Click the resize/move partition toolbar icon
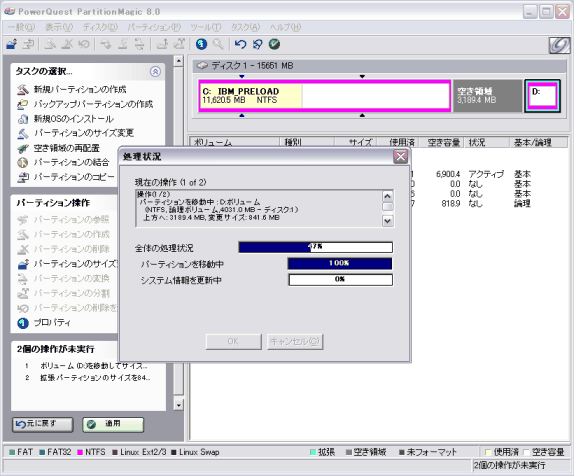Image resolution: width=574 pixels, height=476 pixels. click(12, 44)
